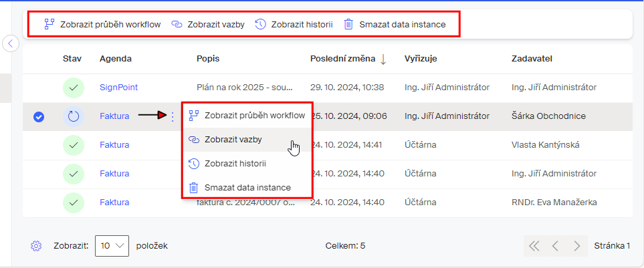The height and width of the screenshot is (268, 644).
Task: Click the in-progress status icon on the selected row
Action: [x=74, y=116]
